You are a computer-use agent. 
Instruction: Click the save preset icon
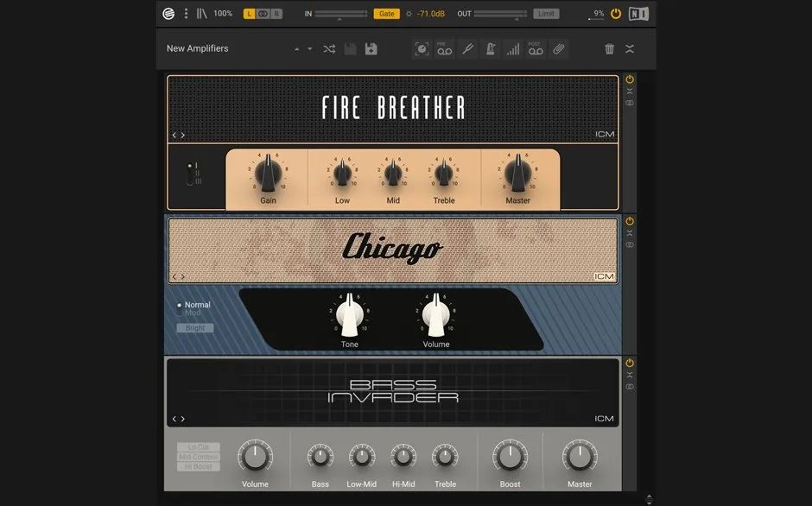click(x=351, y=49)
